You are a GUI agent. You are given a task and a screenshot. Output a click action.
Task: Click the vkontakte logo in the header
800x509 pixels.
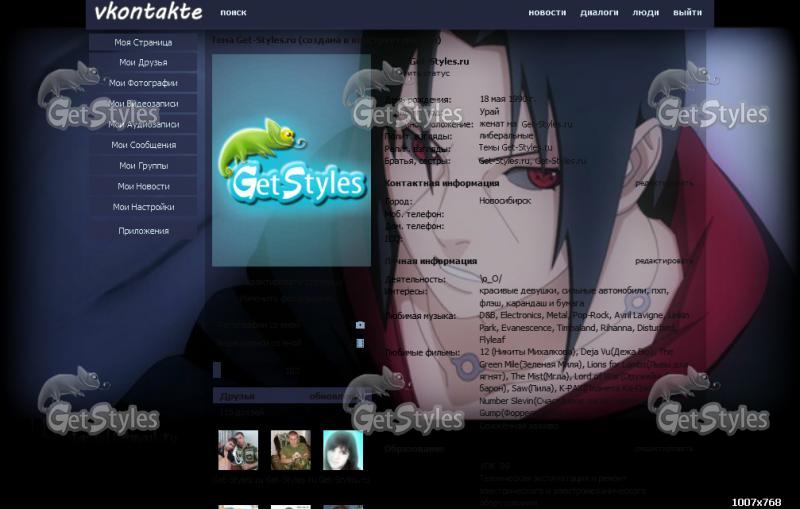pyautogui.click(x=148, y=13)
